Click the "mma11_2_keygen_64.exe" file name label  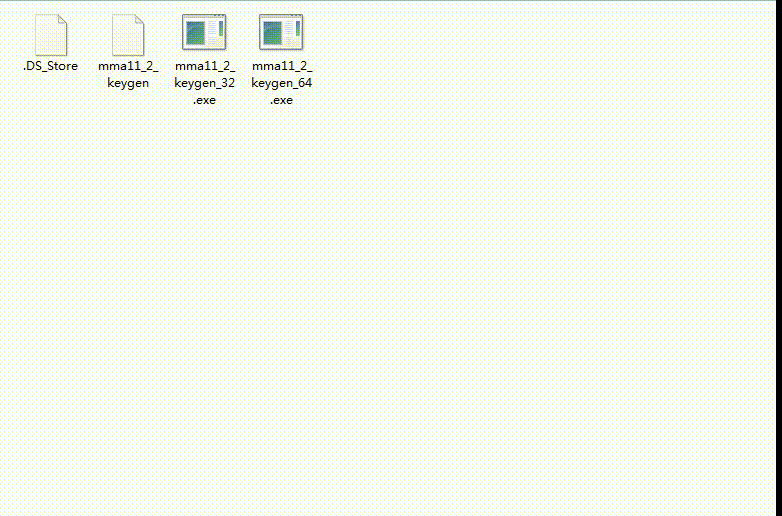[282, 83]
